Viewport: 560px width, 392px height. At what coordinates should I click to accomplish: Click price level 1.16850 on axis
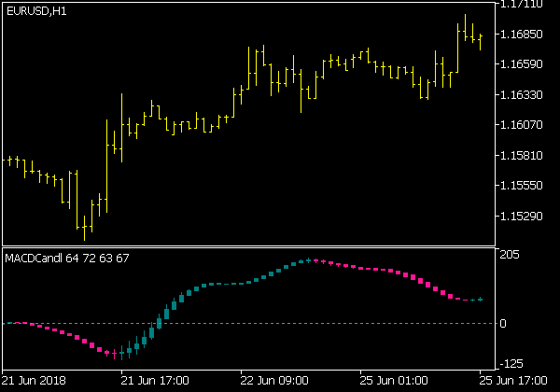tap(521, 35)
